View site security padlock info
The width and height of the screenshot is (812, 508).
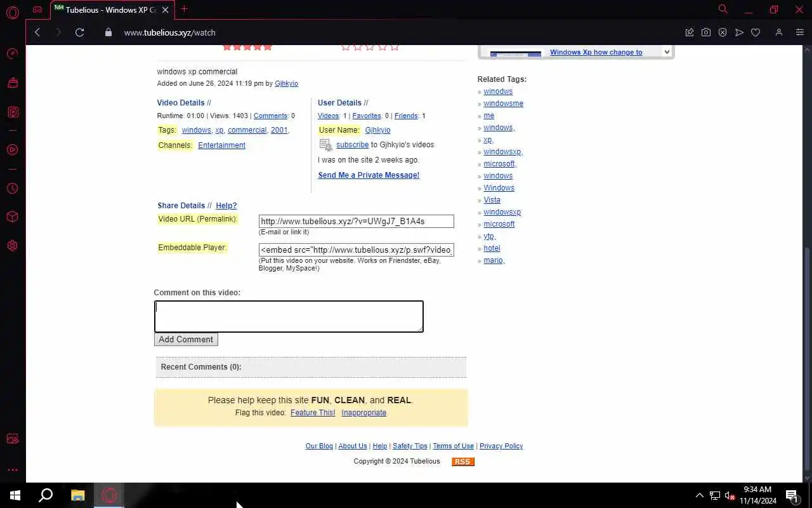click(108, 32)
